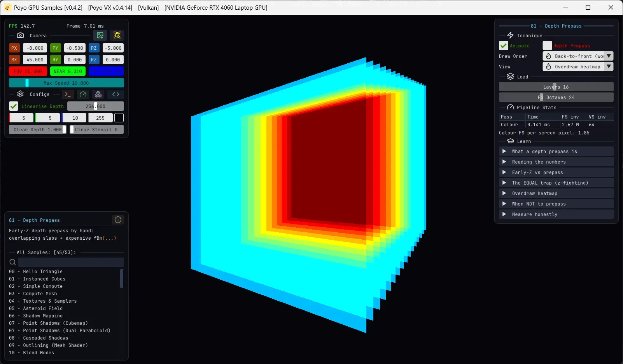Click the blue FAR value field
This screenshot has height=364, width=623.
pyautogui.click(x=106, y=71)
